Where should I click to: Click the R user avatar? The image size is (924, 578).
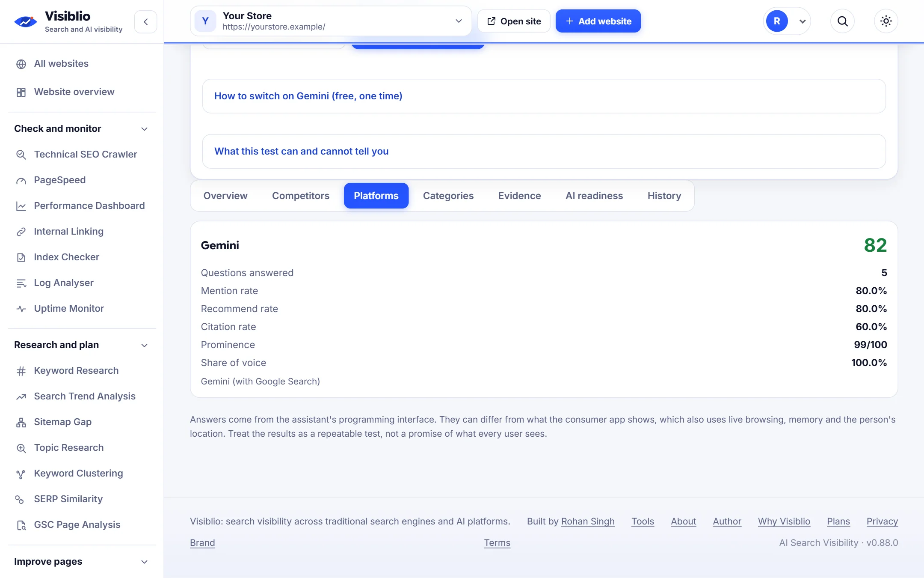tap(777, 21)
